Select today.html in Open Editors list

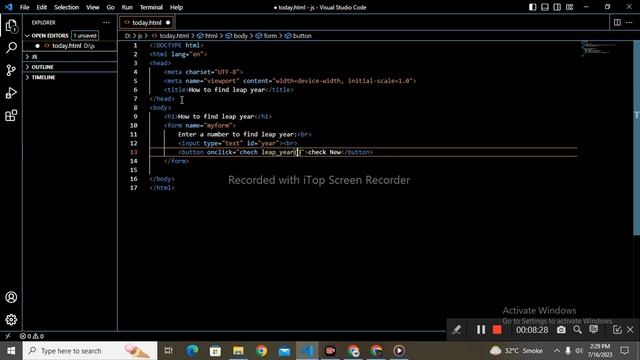coord(70,46)
